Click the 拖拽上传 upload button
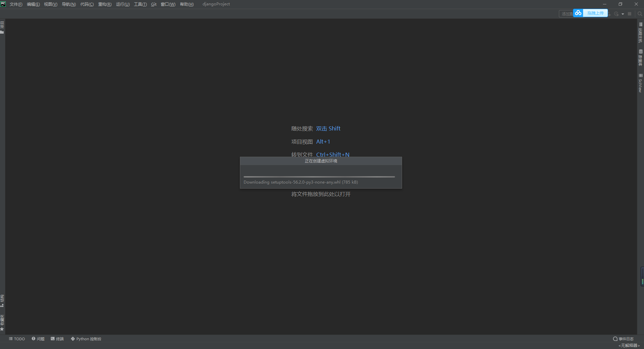This screenshot has width=644, height=349. [x=595, y=13]
